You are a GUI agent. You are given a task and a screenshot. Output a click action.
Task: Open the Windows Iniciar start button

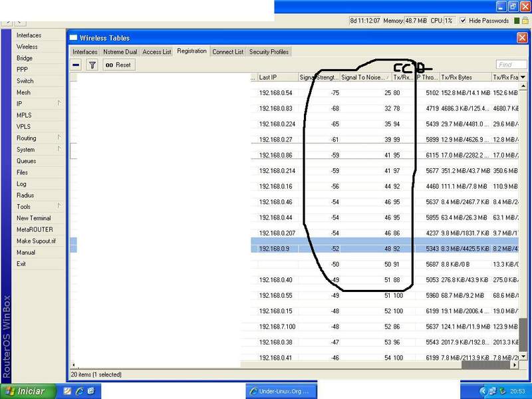point(28,391)
